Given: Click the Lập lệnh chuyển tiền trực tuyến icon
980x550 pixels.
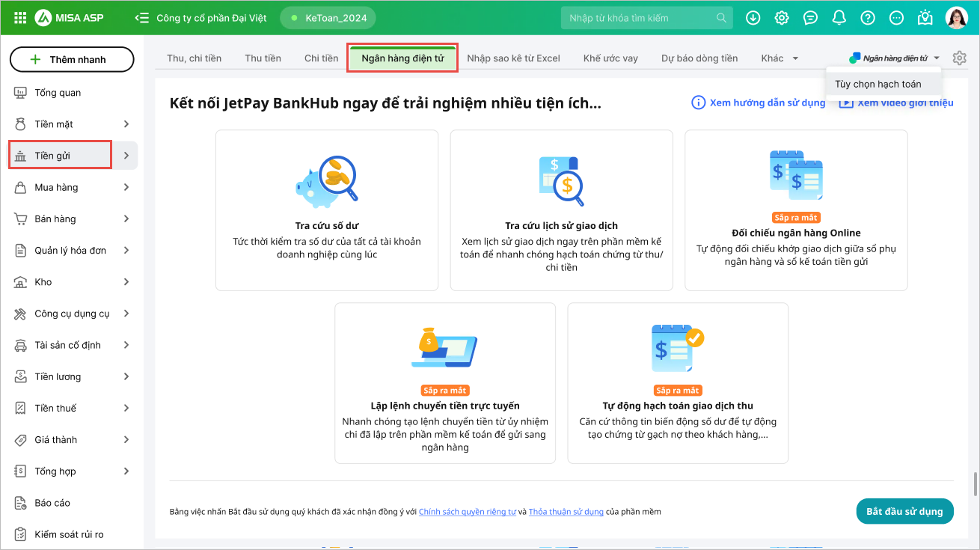Looking at the screenshot, I should [x=444, y=348].
